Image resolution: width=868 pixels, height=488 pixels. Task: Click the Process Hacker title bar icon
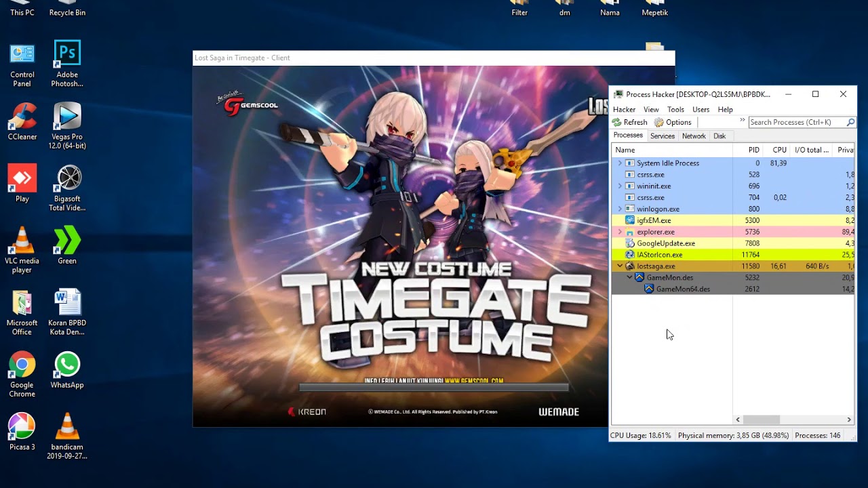(618, 94)
